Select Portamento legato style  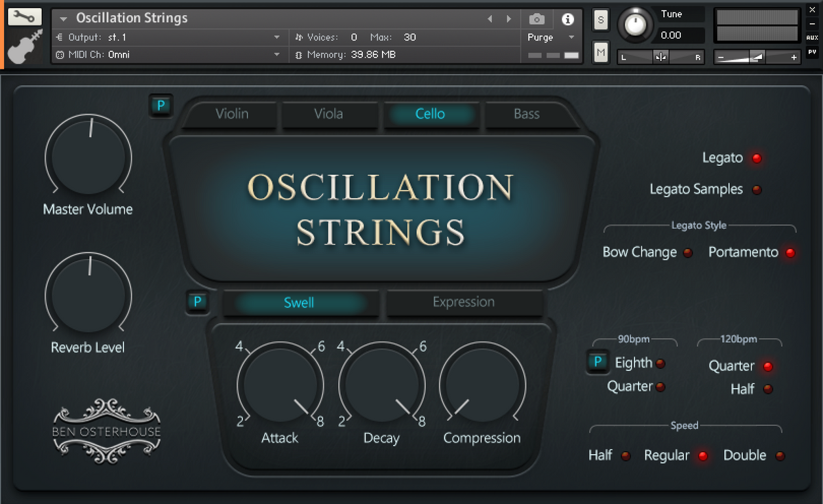[x=790, y=252]
